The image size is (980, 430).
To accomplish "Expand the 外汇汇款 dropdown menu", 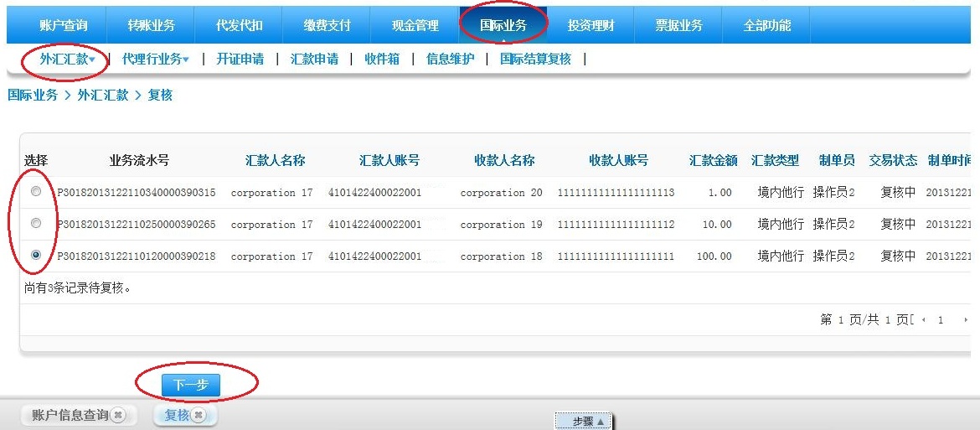I will (x=67, y=60).
